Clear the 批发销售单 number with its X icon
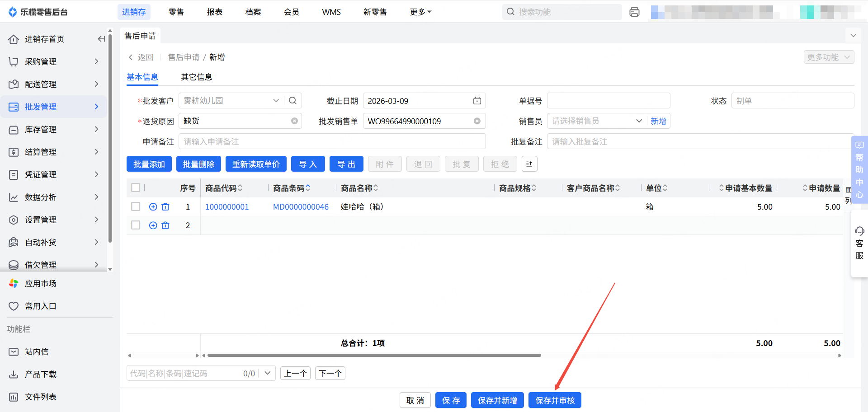Image resolution: width=868 pixels, height=412 pixels. tap(477, 121)
